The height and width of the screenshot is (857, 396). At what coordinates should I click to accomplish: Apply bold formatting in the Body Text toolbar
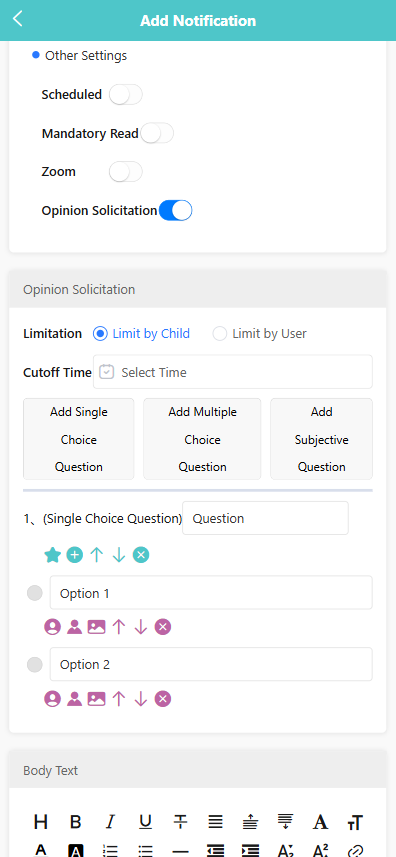(76, 821)
